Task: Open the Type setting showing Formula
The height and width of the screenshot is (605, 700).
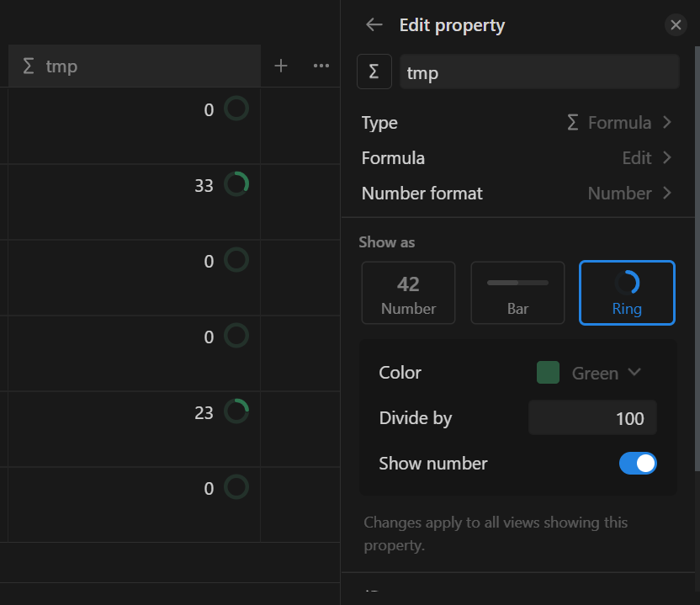Action: [x=517, y=123]
